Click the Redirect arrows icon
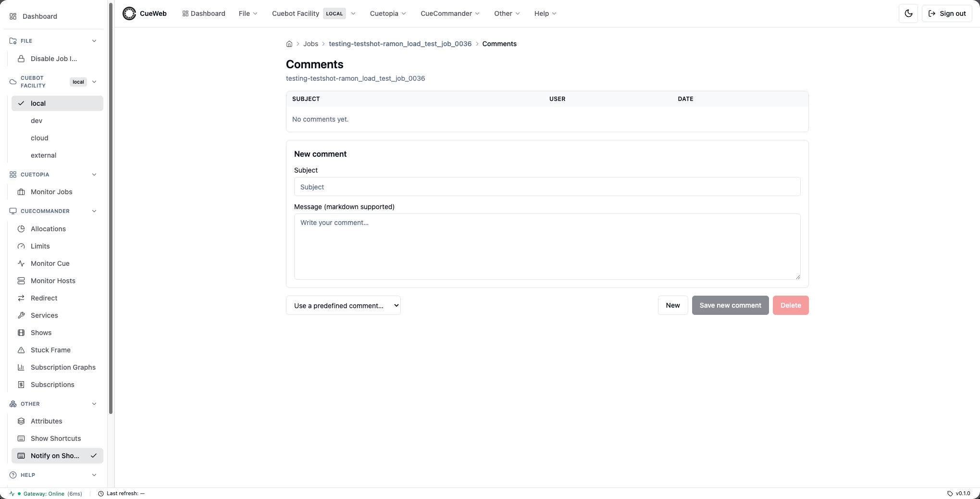The width and height of the screenshot is (980, 499). coord(21,298)
